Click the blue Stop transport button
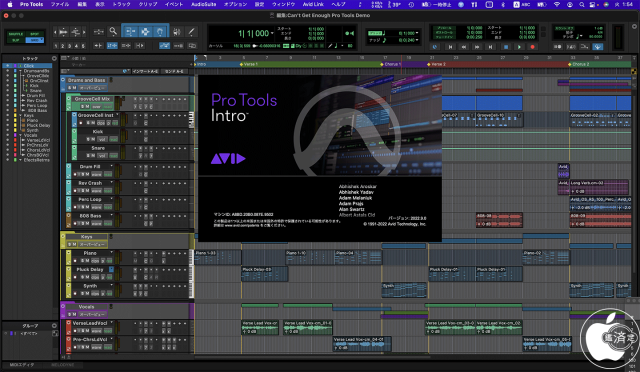This screenshot has width=640, height=372. [x=506, y=47]
